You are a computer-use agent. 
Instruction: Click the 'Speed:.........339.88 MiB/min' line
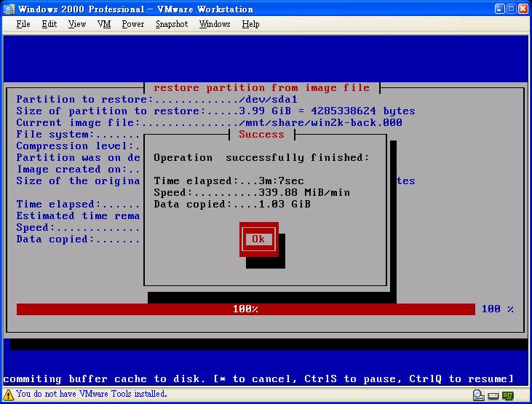pyautogui.click(x=251, y=192)
